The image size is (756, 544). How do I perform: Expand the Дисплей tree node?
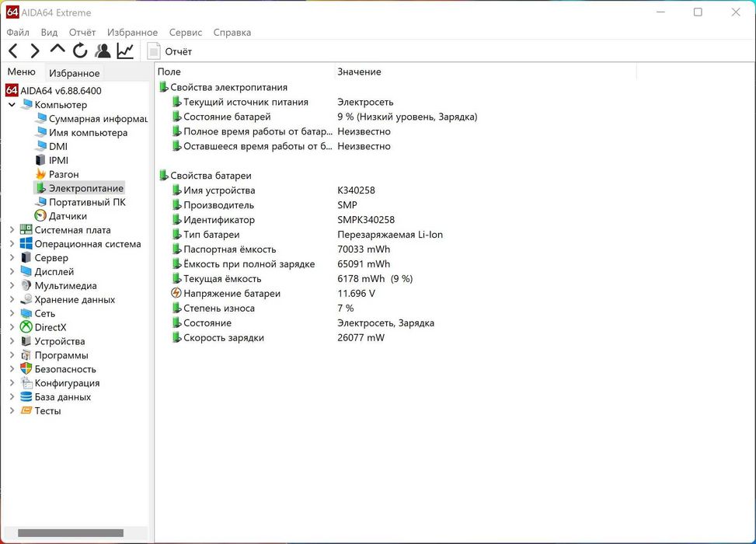coord(12,271)
